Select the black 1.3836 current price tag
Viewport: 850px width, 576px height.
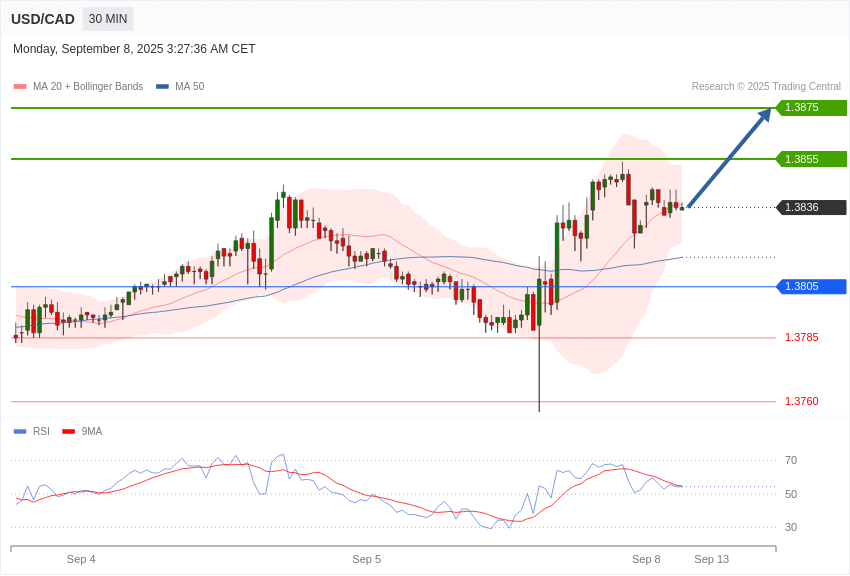click(x=812, y=208)
